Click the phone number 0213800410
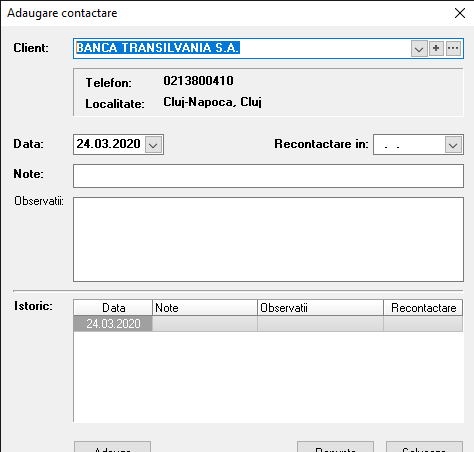This screenshot has height=452, width=474. click(x=198, y=81)
